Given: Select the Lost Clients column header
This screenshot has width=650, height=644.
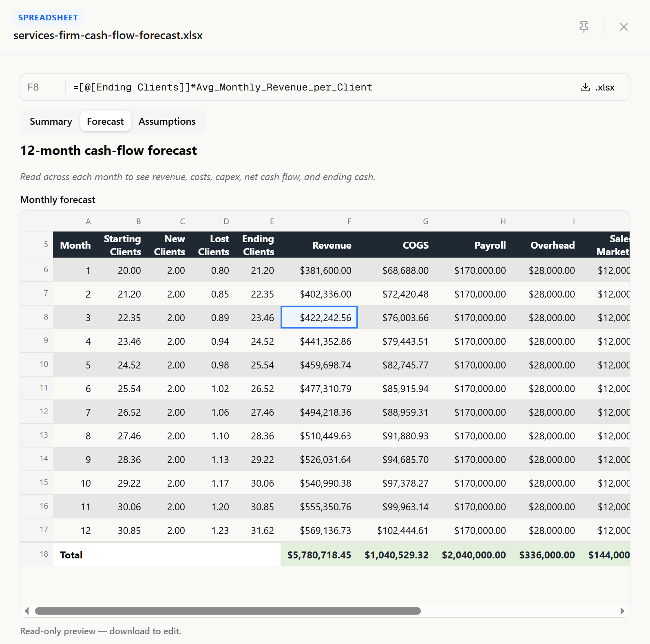Looking at the screenshot, I should click(x=214, y=245).
